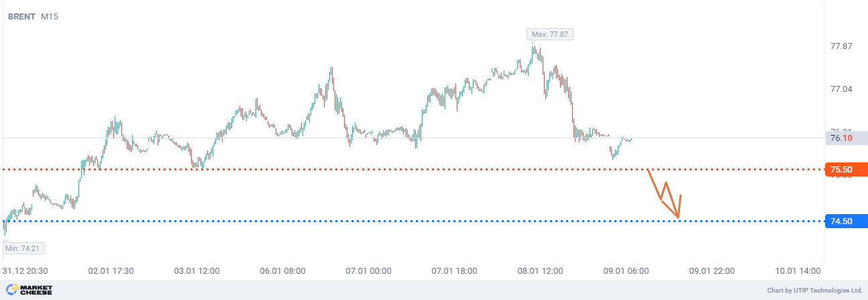Click the 08.01 12:00 time axis label
This screenshot has height=300, width=868.
(x=540, y=271)
